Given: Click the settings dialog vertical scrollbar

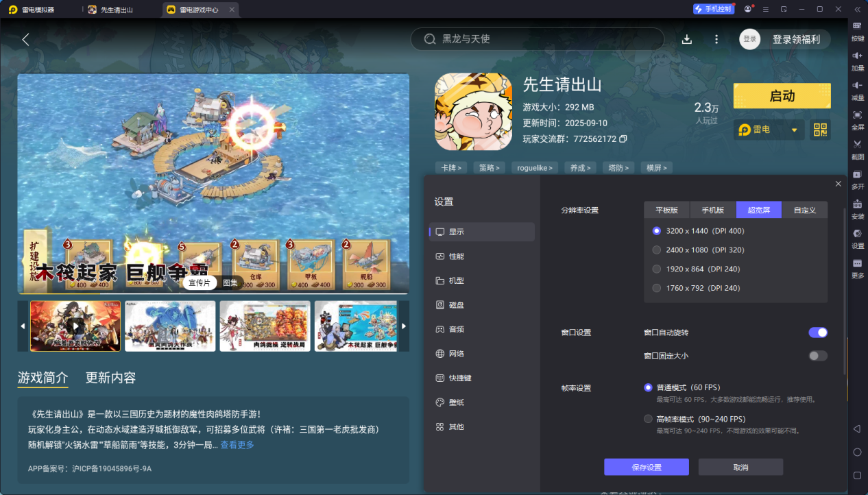Looking at the screenshot, I should (x=845, y=291).
